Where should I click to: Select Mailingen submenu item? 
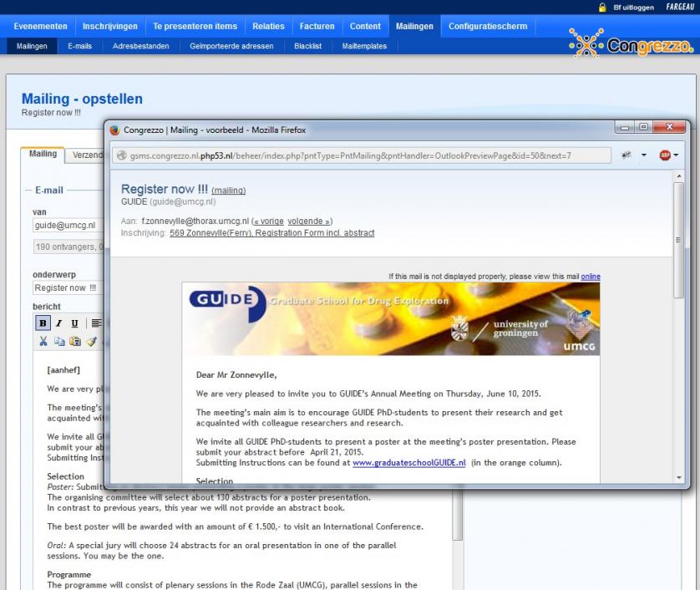pos(32,46)
